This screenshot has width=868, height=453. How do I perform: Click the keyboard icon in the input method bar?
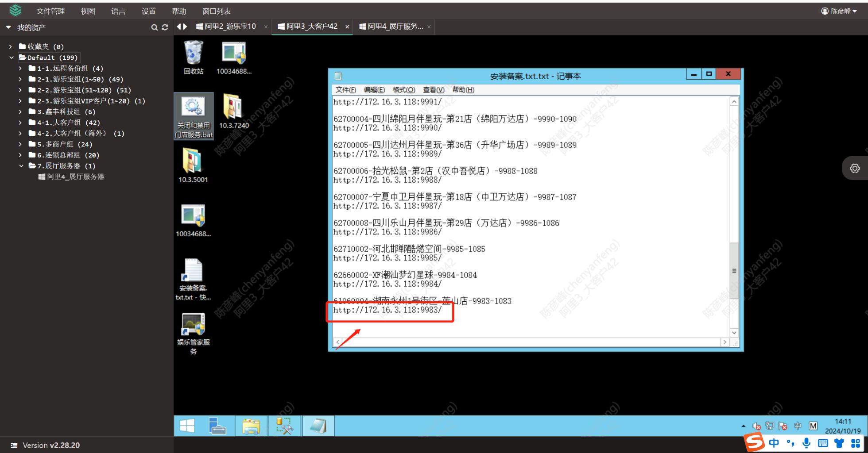823,443
